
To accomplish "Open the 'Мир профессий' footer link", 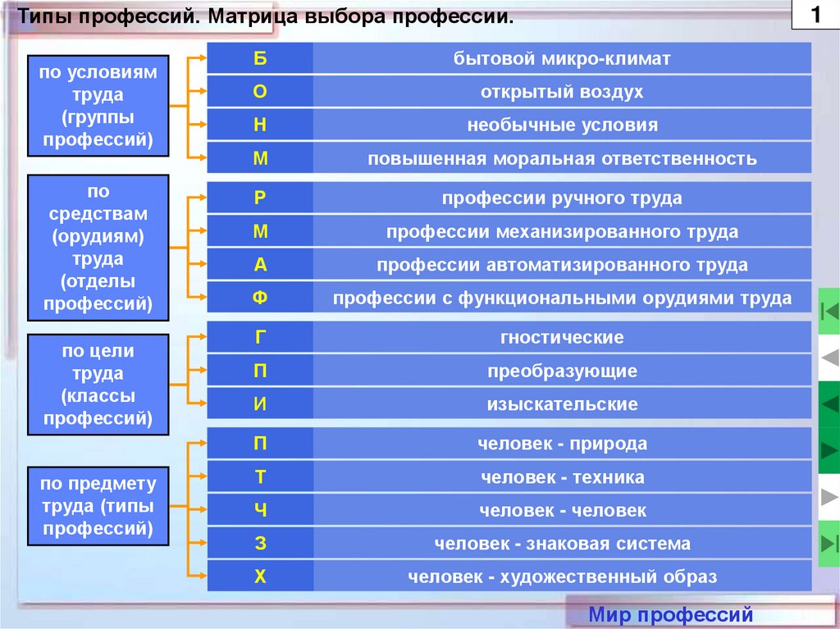I will pos(671,614).
